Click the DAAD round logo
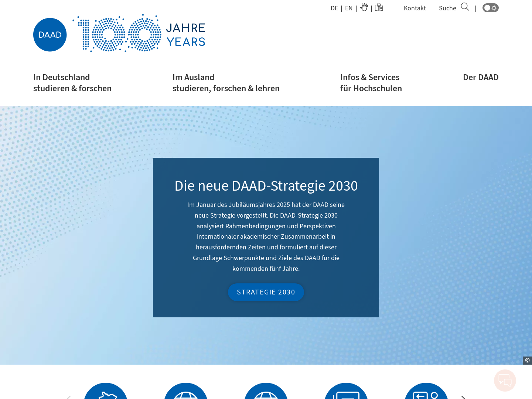Screen dimensions: 532x399 tap(50, 35)
